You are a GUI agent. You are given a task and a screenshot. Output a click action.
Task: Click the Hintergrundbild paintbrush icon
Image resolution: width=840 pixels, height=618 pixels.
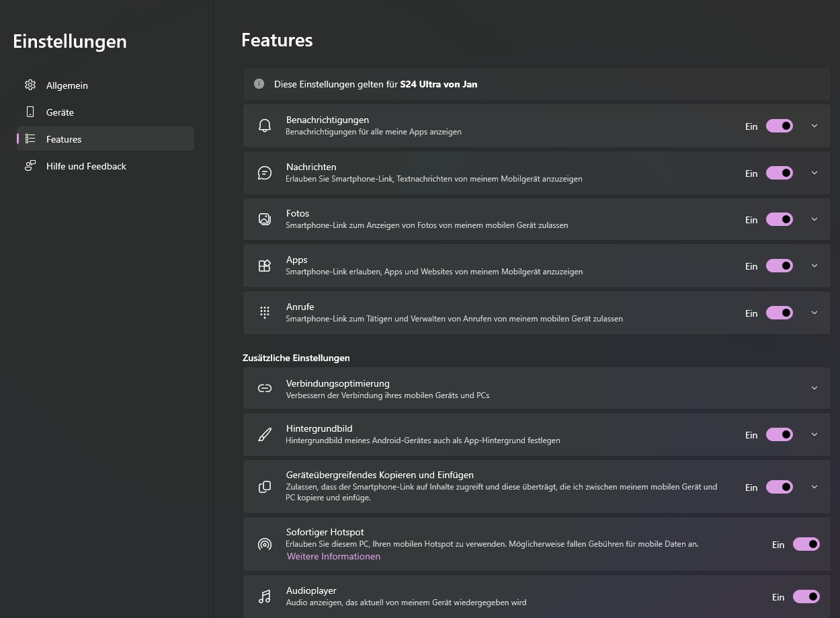click(x=265, y=434)
